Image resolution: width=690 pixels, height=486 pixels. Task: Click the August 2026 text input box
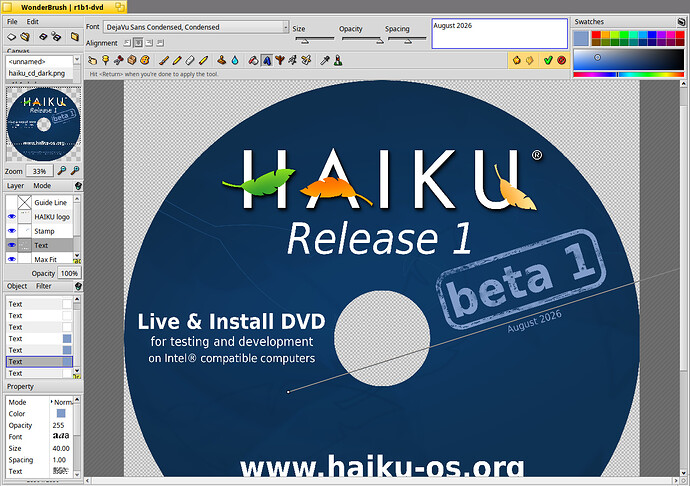pos(499,33)
